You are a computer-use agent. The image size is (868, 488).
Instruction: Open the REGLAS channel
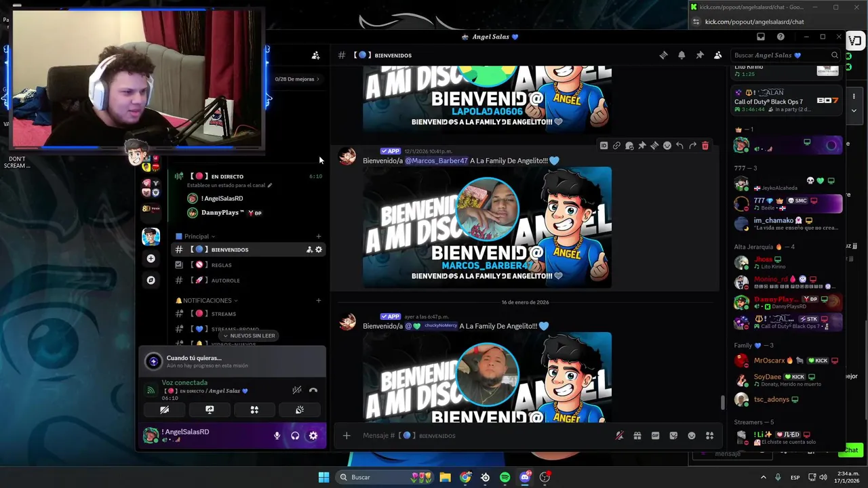(248, 265)
